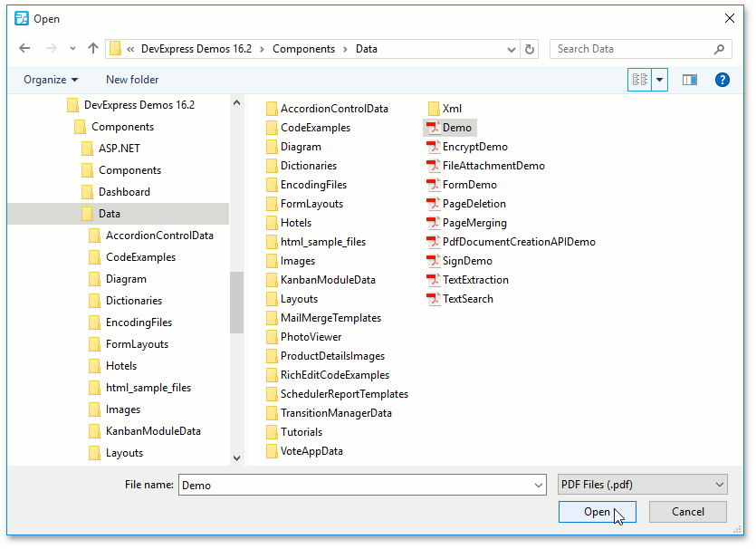Screen dimensions: 756x549
Task: Toggle the preview pane
Action: click(689, 79)
